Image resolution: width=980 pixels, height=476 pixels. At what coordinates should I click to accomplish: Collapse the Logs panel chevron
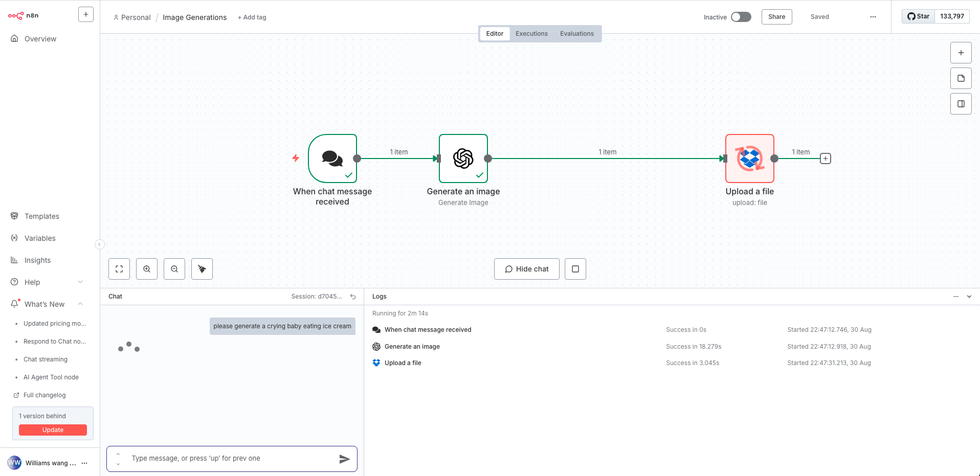(x=969, y=297)
